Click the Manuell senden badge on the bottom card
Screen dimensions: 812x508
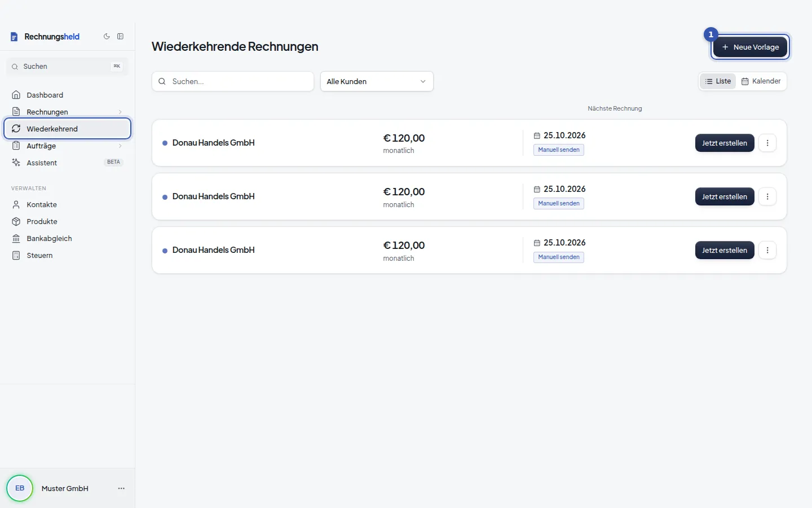click(x=559, y=257)
